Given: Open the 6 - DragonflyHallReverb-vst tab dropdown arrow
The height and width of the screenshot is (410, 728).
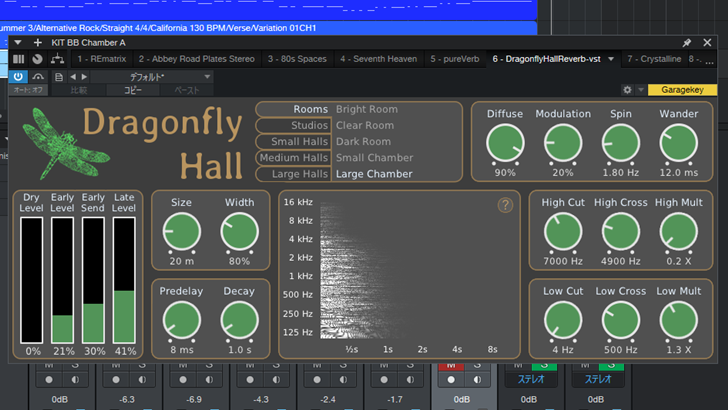Looking at the screenshot, I should [611, 59].
